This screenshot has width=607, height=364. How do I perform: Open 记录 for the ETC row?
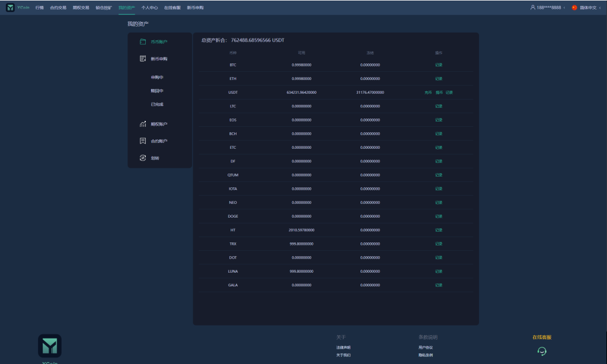[x=439, y=148]
